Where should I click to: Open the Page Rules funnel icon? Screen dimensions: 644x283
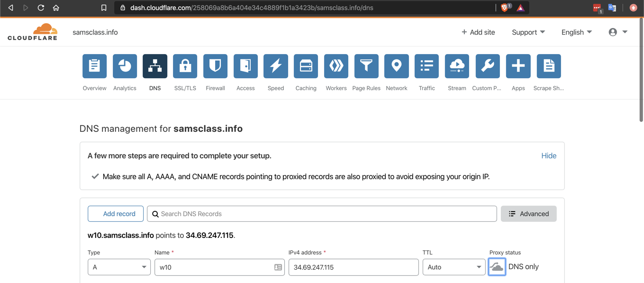366,66
